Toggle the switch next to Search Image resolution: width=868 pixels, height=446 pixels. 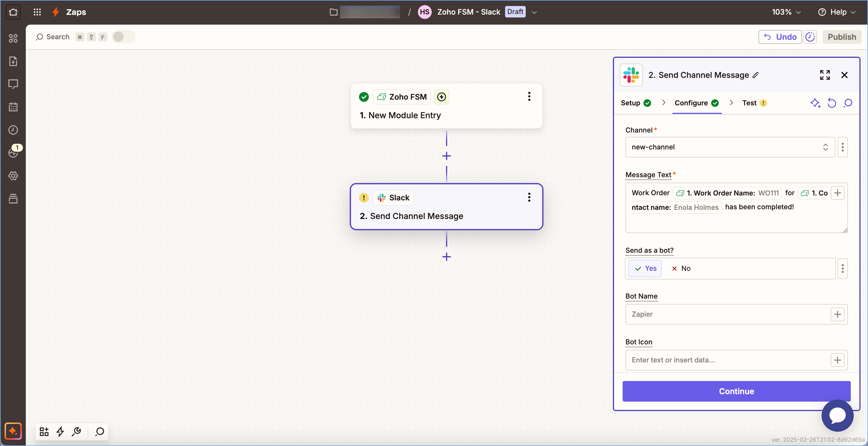123,37
